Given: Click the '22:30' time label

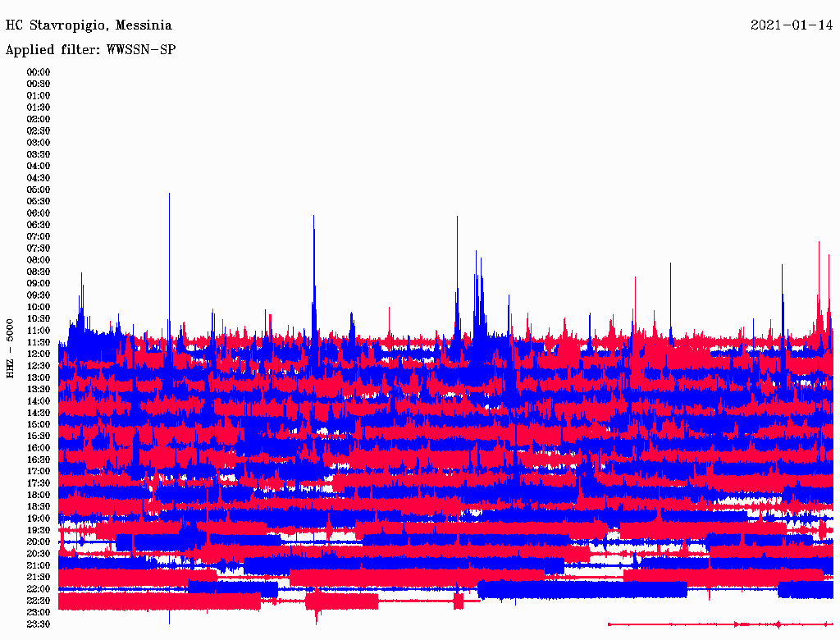Looking at the screenshot, I should click(x=39, y=601).
